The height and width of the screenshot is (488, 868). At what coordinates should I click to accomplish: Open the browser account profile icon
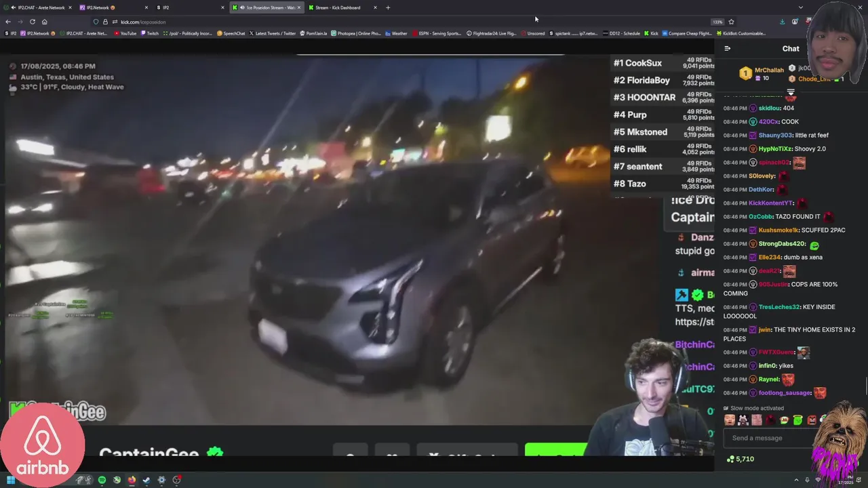795,22
